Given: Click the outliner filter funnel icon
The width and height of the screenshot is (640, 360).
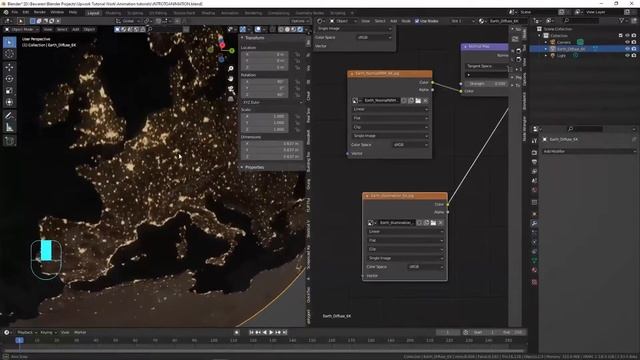Looking at the screenshot, I should 621,20.
